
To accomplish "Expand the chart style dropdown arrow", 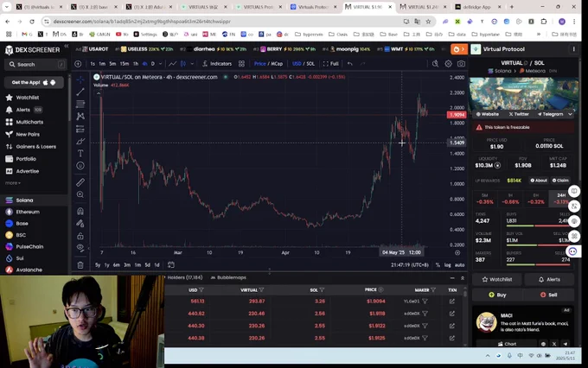I will 192,64.
